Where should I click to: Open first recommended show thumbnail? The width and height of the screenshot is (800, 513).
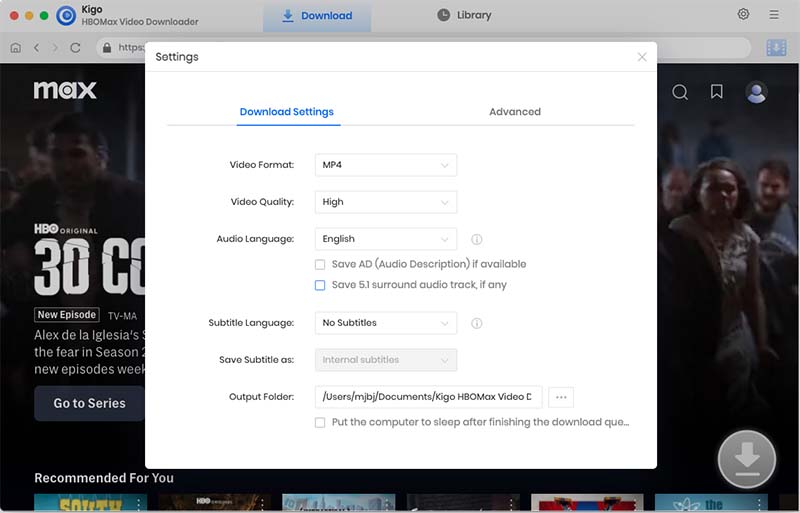[90, 503]
